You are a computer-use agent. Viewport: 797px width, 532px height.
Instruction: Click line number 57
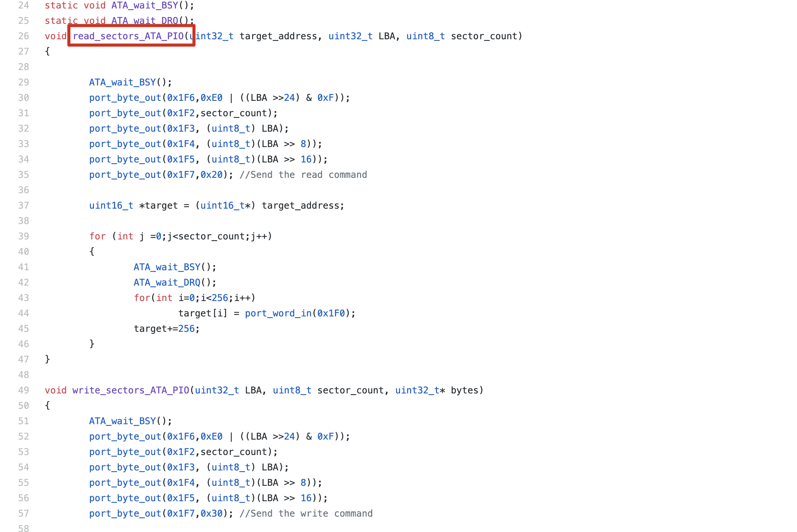click(23, 513)
